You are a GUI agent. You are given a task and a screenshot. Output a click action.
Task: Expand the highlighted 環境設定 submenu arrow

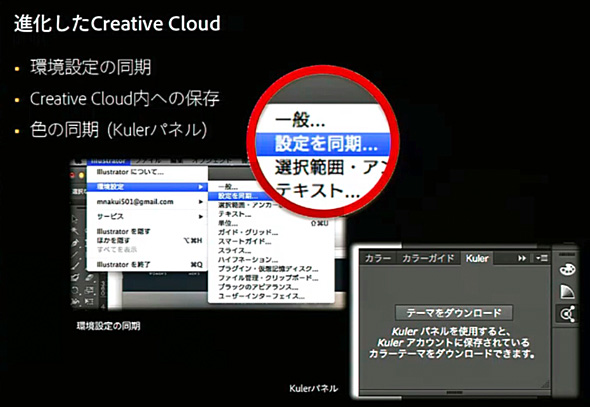(x=201, y=187)
